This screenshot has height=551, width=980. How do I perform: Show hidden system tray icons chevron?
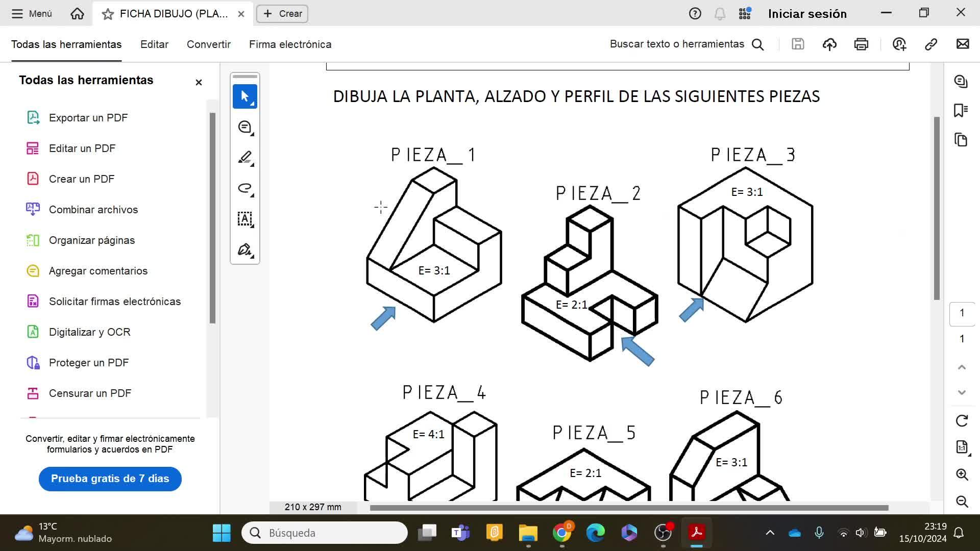coord(770,533)
